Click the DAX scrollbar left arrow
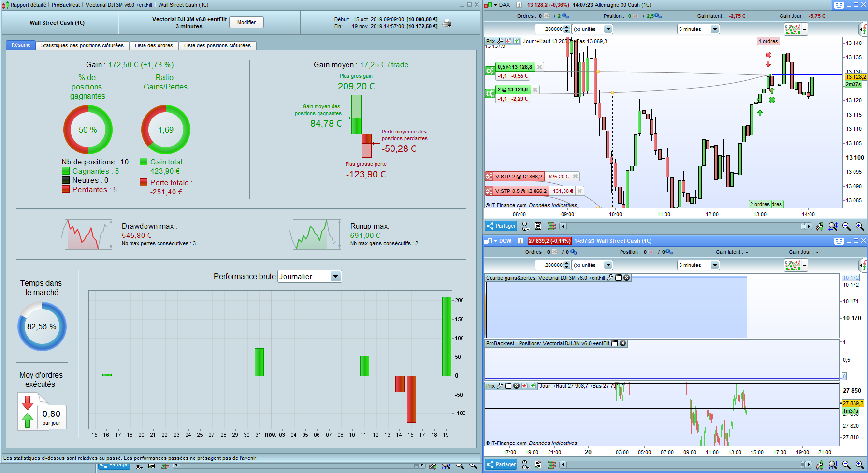 pos(563,226)
